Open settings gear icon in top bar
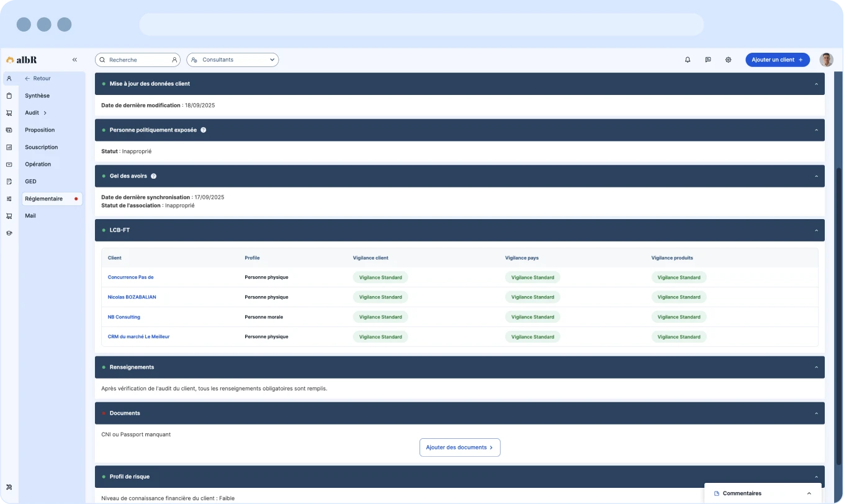The width and height of the screenshot is (844, 504). 729,60
